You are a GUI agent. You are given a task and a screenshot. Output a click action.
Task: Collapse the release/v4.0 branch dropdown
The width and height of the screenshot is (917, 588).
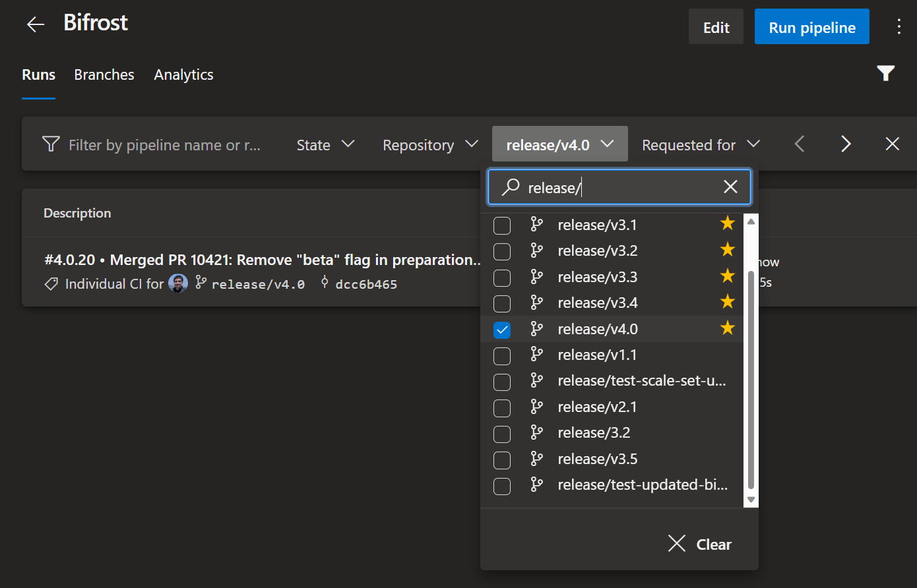click(x=560, y=144)
